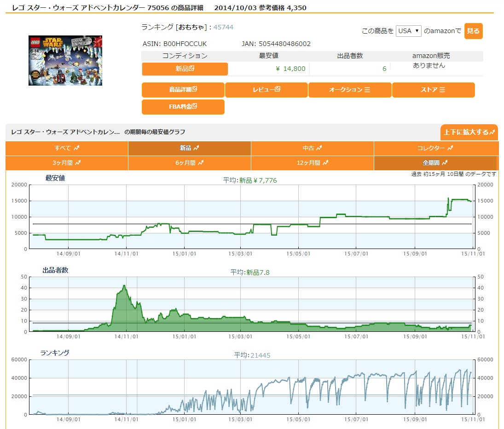
Task: Click the コンディション column header
Action: pyautogui.click(x=185, y=56)
